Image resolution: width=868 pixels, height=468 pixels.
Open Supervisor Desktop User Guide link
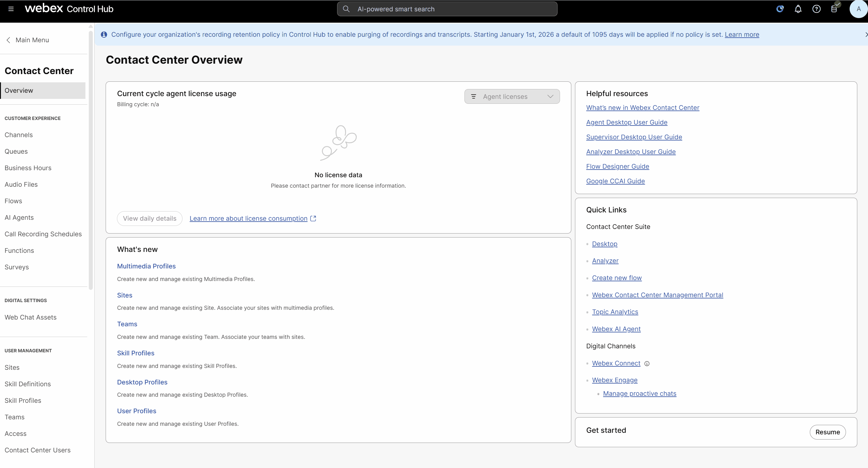click(634, 137)
